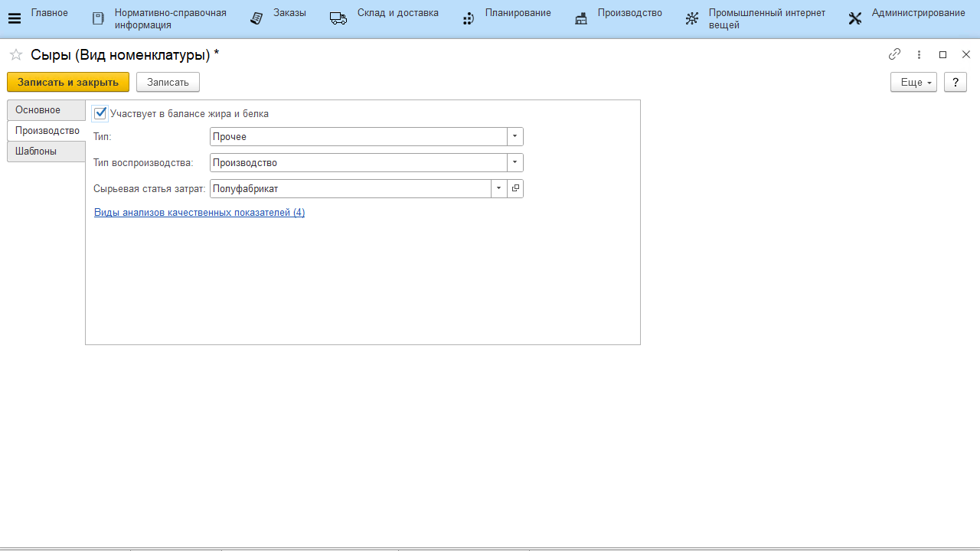Image resolution: width=980 pixels, height=551 pixels.
Task: Click the Нормативно-справочная информация book icon
Action: coord(98,18)
